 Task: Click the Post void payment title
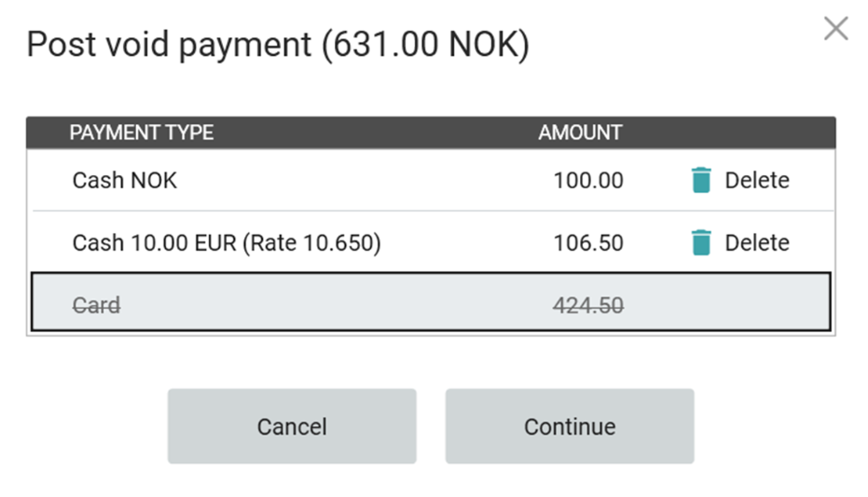(168, 45)
